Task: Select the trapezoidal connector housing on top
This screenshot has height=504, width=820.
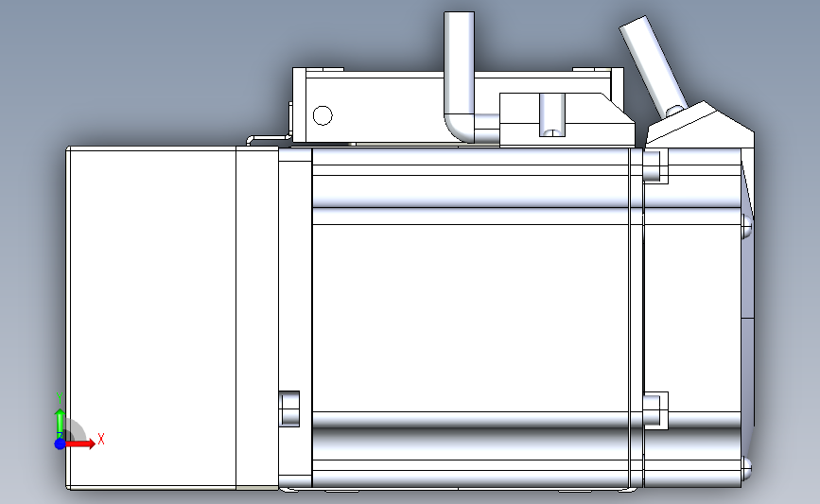Action: (x=567, y=120)
